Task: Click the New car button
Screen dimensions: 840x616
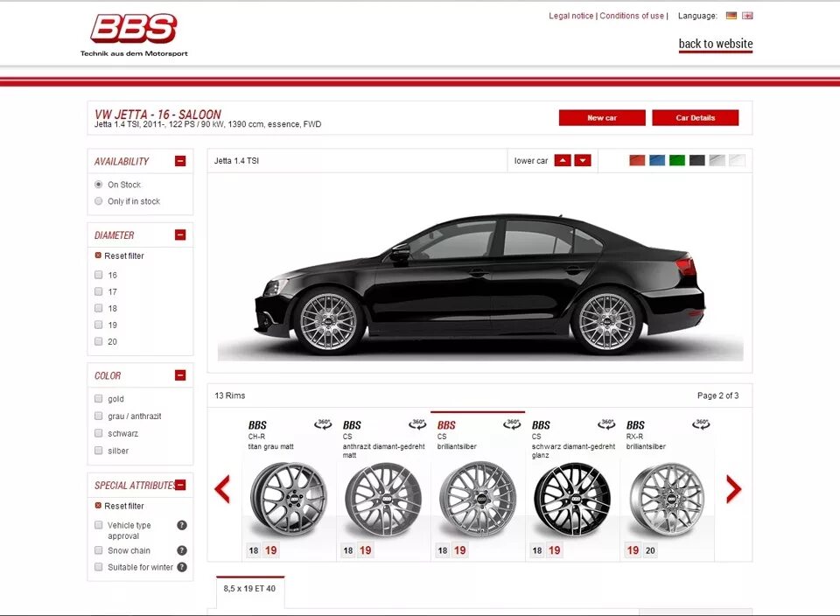Action: tap(602, 118)
